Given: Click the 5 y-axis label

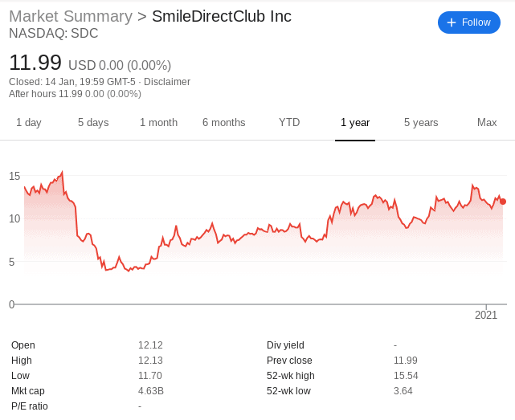Looking at the screenshot, I should pos(12,262).
